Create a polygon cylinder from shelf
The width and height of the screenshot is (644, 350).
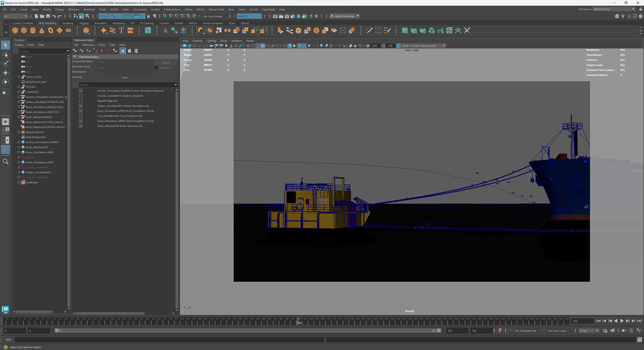[x=33, y=31]
